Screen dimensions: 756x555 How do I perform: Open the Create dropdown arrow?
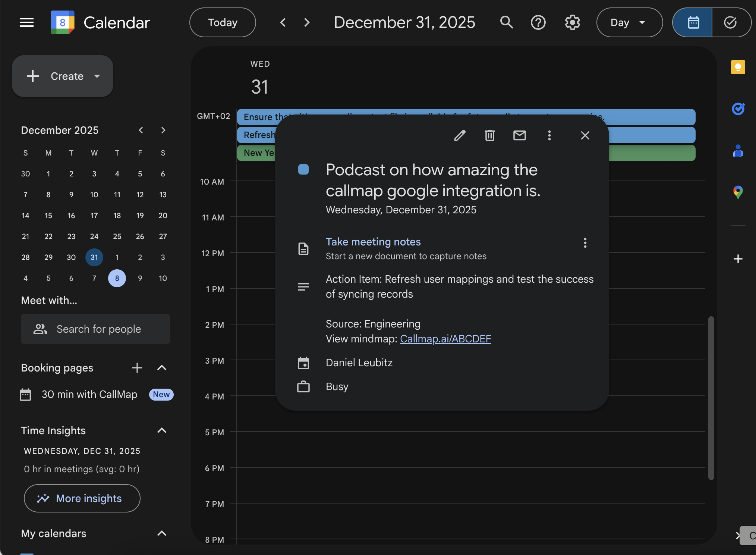pyautogui.click(x=97, y=76)
